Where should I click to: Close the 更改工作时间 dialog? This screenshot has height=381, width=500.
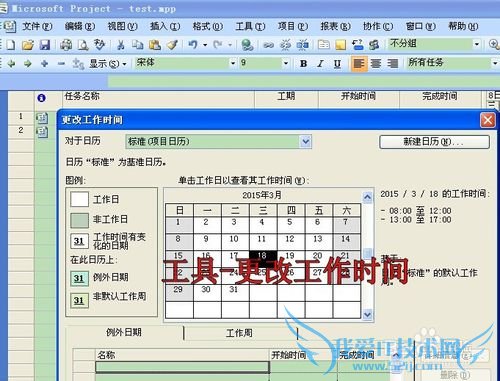coord(488,120)
